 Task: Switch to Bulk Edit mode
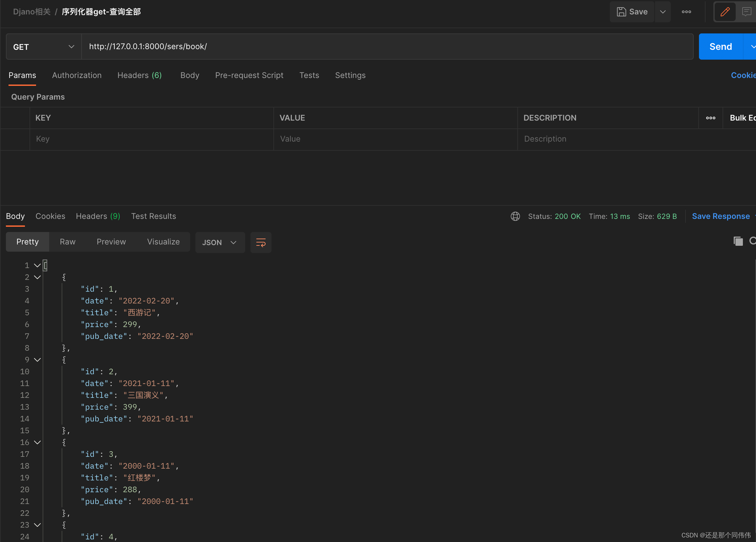(x=743, y=118)
